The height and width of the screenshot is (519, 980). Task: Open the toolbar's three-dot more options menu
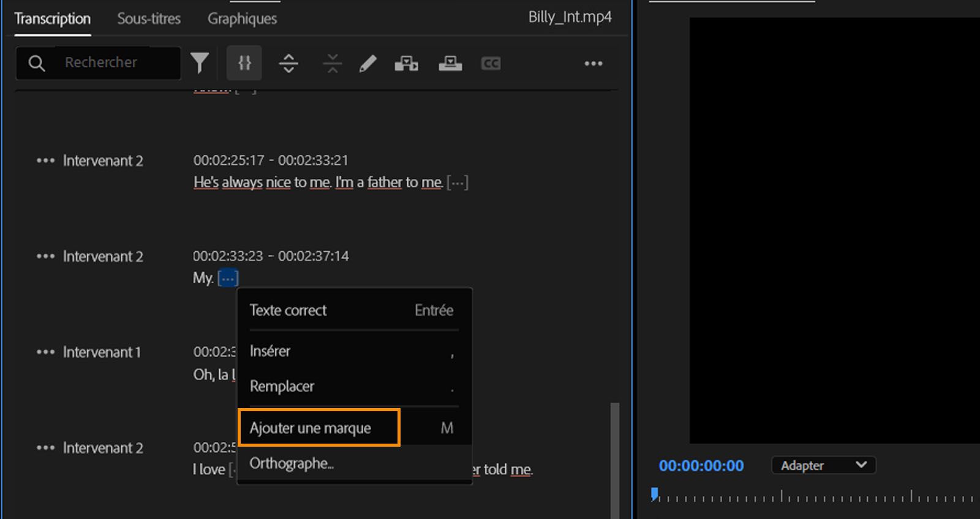click(594, 64)
